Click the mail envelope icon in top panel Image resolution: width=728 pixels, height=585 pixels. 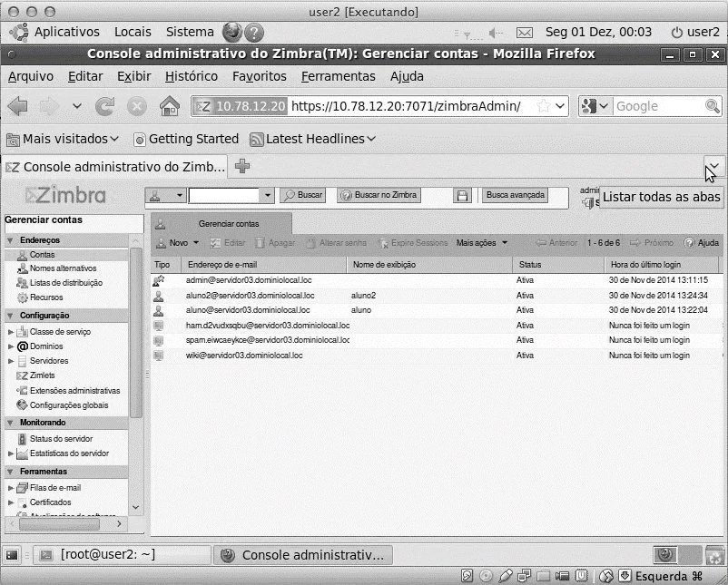pos(524,33)
